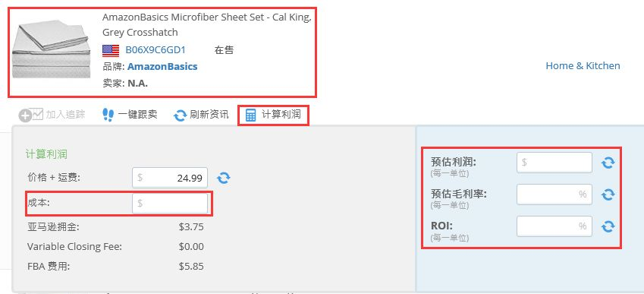Click refresh icon beside 价格 + 运费 field

[x=224, y=178]
